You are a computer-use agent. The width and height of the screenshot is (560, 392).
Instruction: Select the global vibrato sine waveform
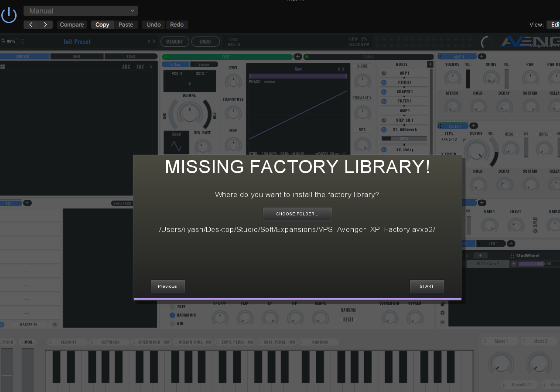(x=177, y=145)
